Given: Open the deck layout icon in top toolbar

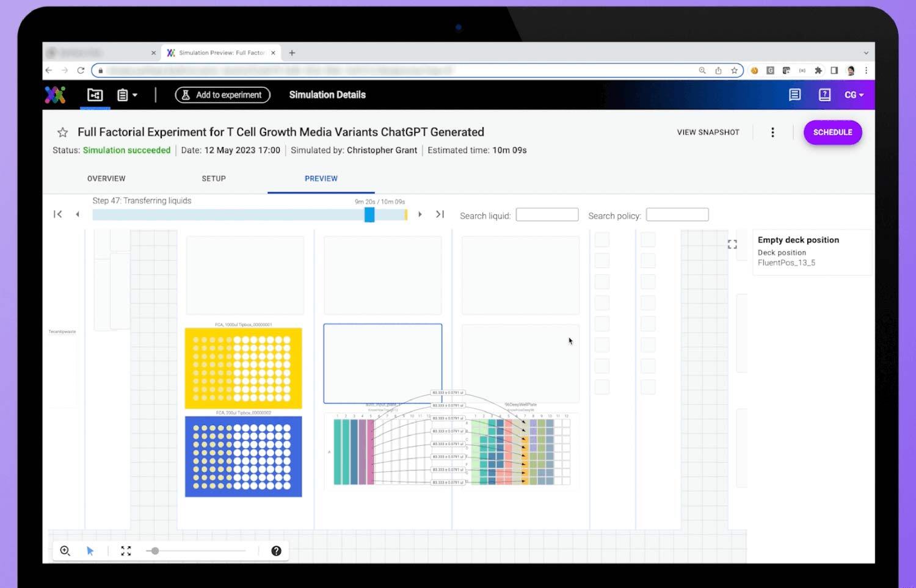Looking at the screenshot, I should pos(95,95).
